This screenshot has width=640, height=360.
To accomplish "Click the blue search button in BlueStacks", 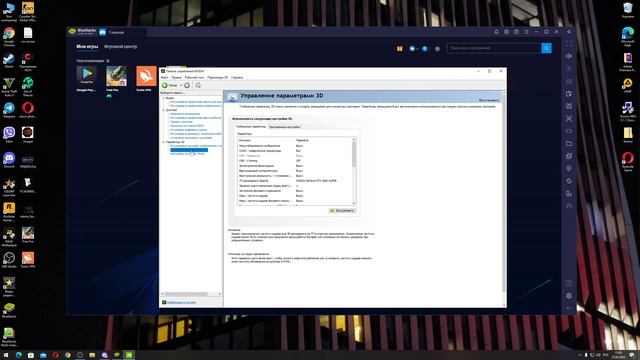I will (x=546, y=48).
